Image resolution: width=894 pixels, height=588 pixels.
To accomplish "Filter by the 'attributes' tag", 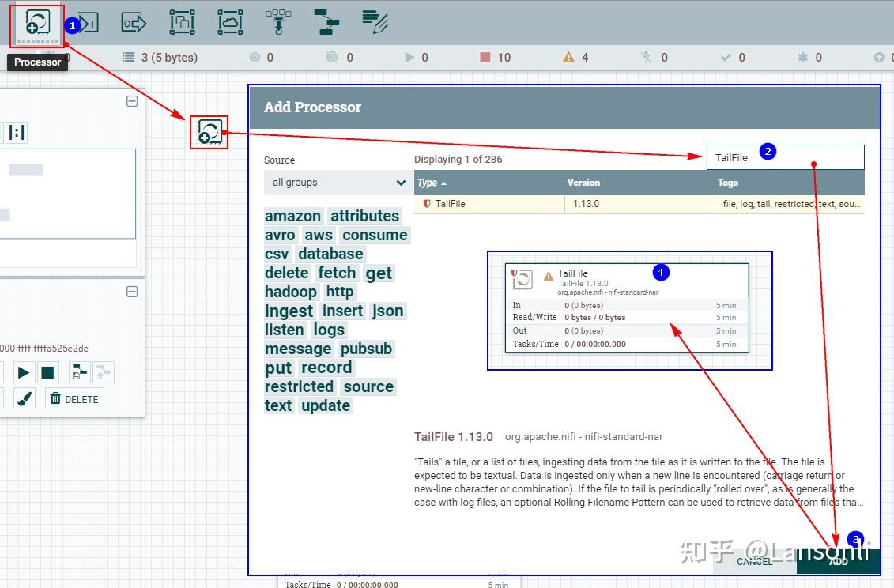I will coord(365,216).
